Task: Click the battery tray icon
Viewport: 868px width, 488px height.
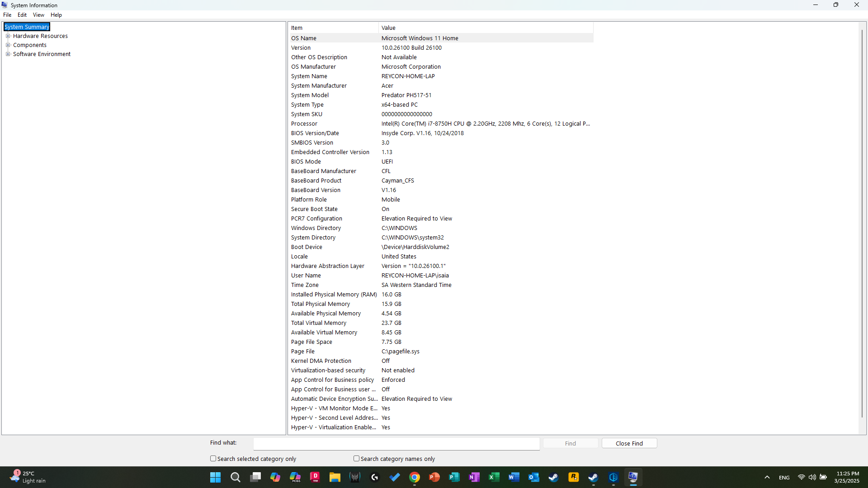Action: point(823,478)
